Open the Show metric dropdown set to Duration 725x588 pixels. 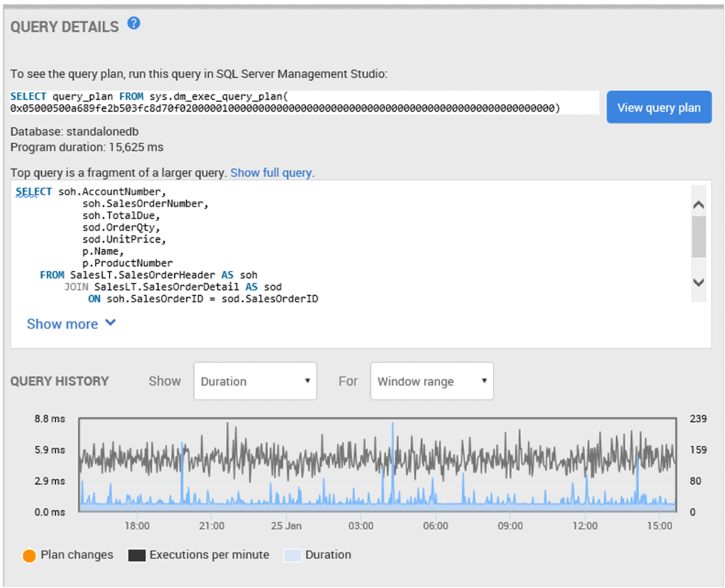point(255,381)
